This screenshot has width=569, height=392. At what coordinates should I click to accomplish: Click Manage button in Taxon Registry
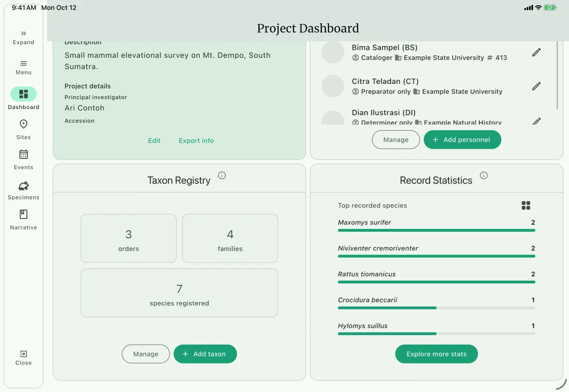coord(146,354)
